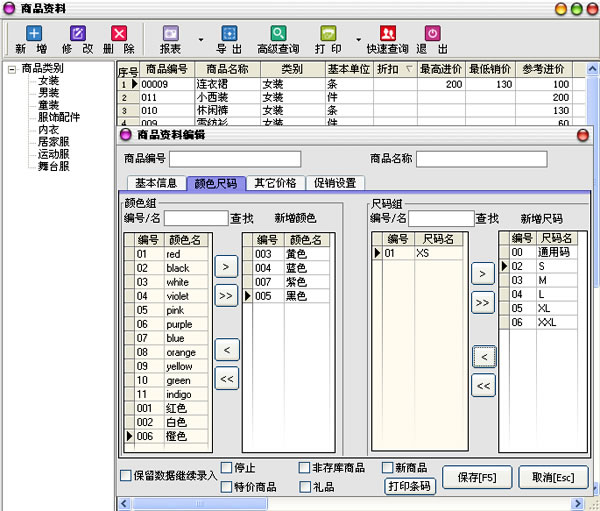Toggle the 停止 checkbox
The image size is (600, 511).
[x=227, y=467]
